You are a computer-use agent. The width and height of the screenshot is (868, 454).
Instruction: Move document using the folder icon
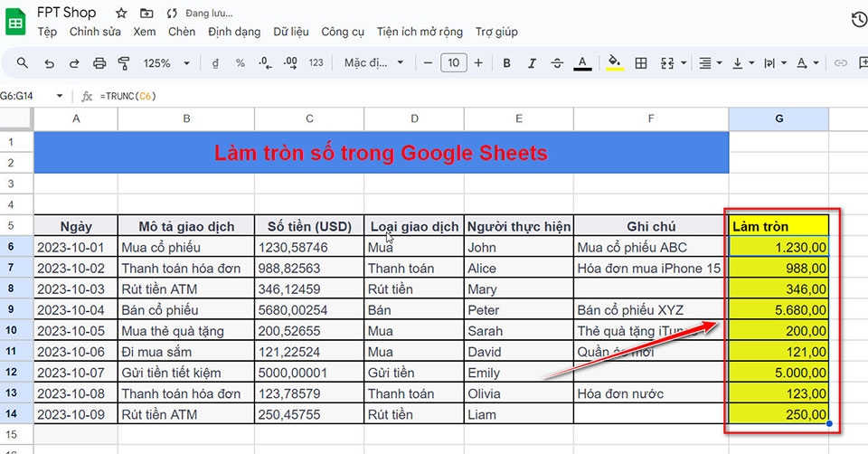coord(146,14)
